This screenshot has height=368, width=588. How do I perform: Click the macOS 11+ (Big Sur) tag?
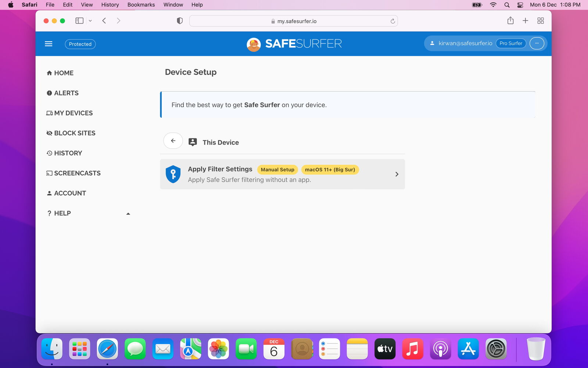pyautogui.click(x=330, y=170)
